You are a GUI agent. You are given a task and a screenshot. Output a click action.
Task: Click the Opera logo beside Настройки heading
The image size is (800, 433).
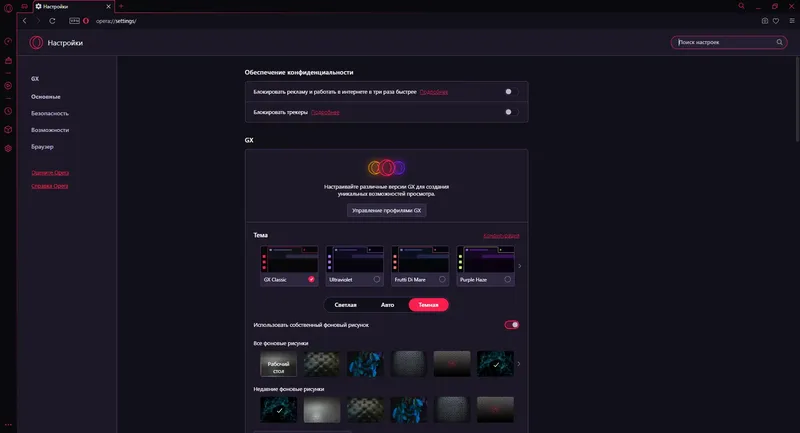(x=36, y=43)
